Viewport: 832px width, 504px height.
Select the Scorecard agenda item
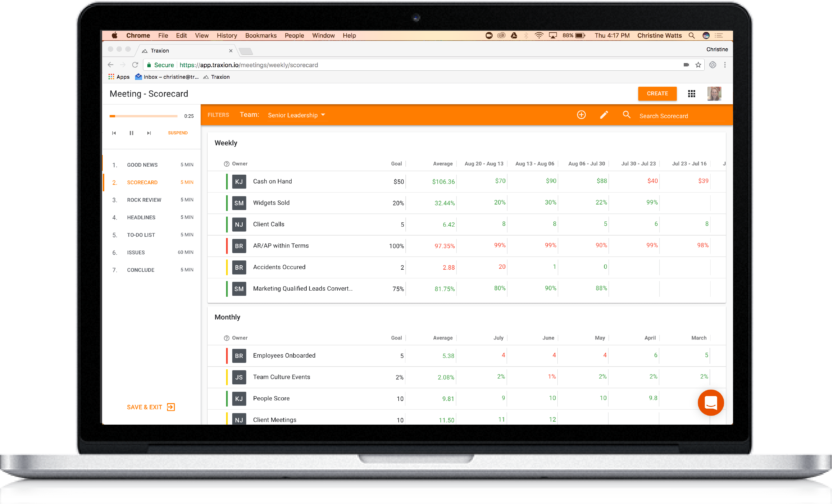coord(152,182)
